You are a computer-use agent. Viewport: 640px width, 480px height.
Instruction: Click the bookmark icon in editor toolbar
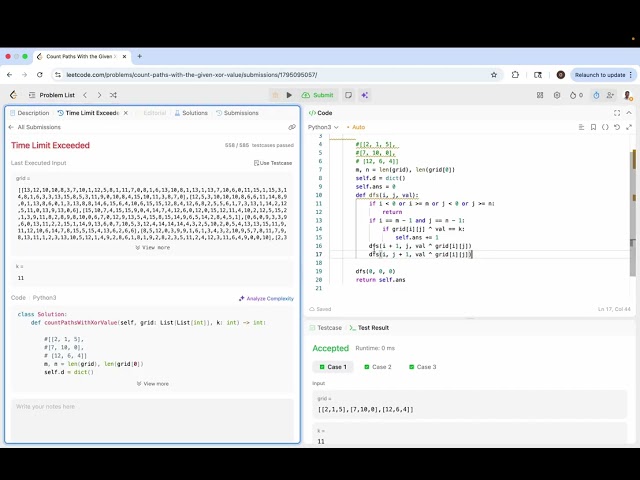tap(593, 127)
